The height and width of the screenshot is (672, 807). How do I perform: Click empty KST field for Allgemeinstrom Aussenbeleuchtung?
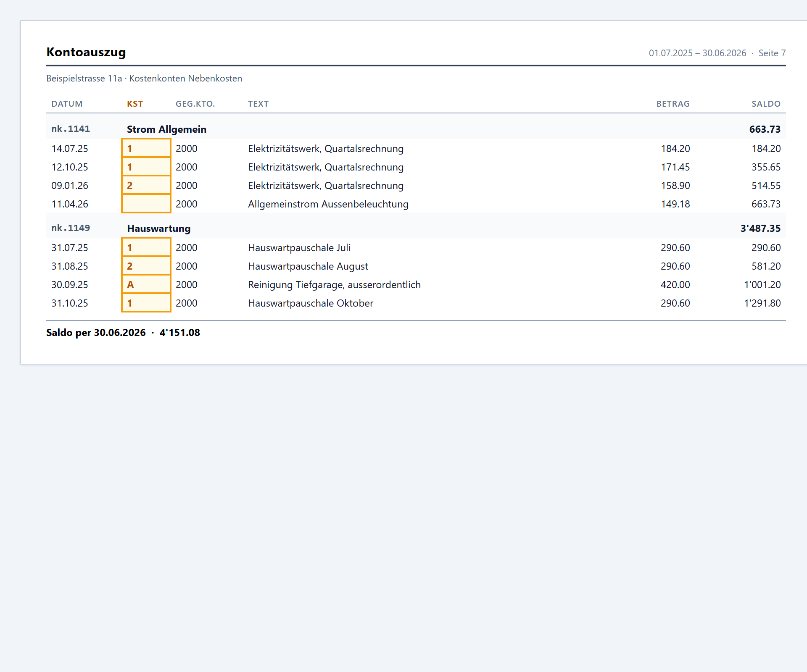point(146,204)
